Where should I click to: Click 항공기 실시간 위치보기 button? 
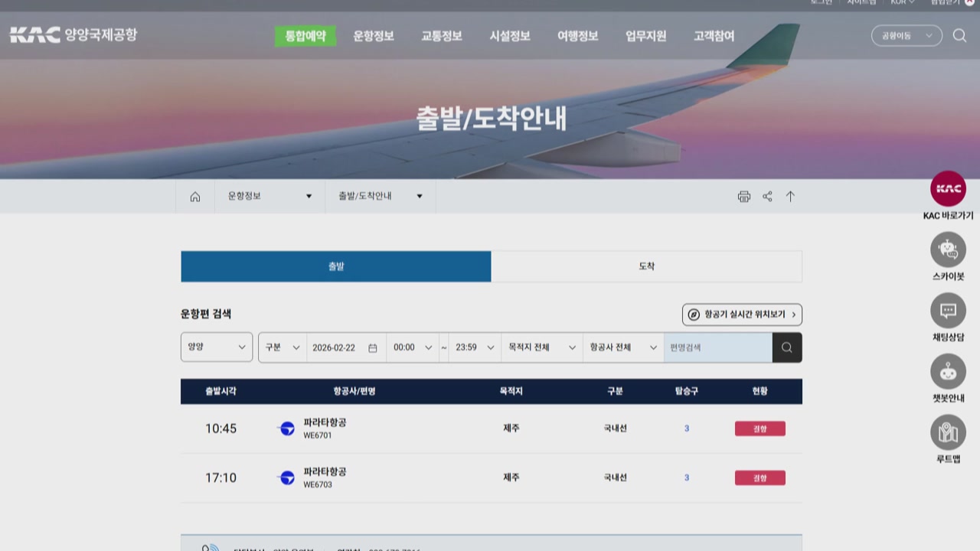click(x=742, y=315)
